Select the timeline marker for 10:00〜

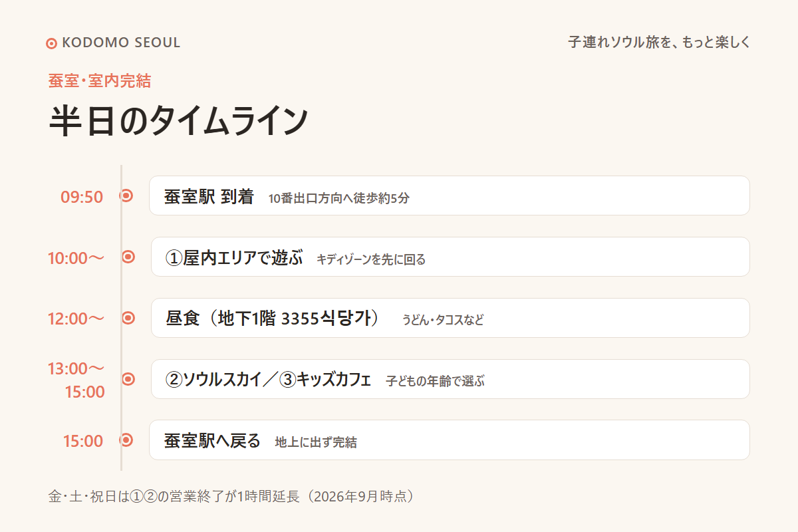[x=128, y=257]
